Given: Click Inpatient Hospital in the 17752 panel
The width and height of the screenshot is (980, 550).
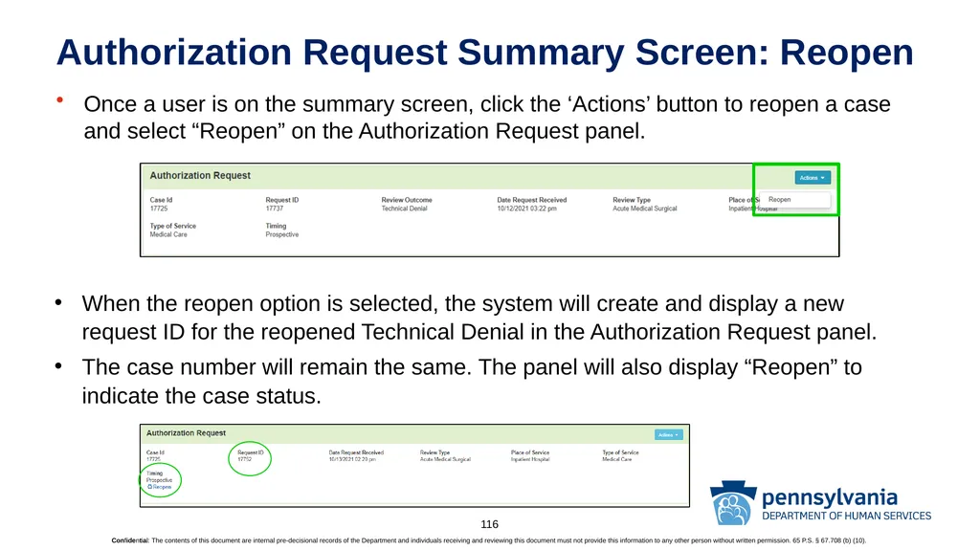Looking at the screenshot, I should click(x=530, y=459).
